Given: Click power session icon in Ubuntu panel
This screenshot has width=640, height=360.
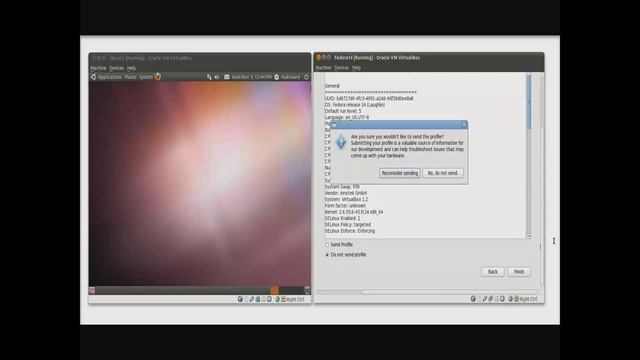Looking at the screenshot, I should pyautogui.click(x=307, y=77).
